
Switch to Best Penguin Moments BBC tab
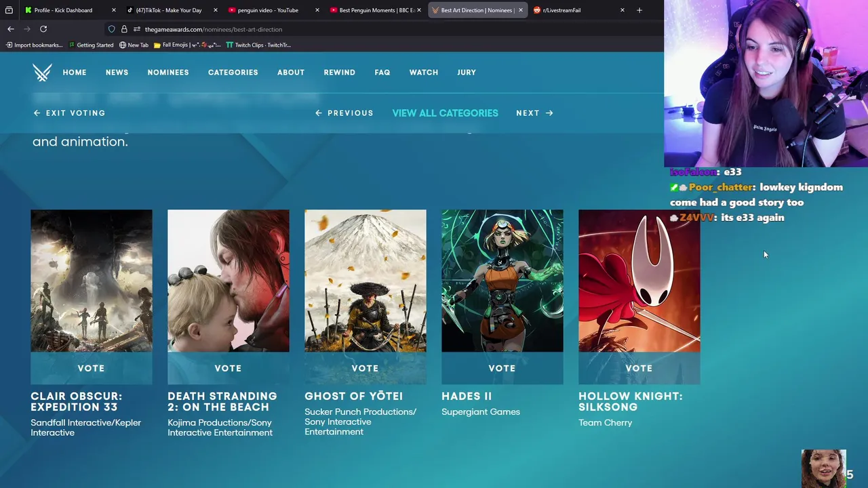(x=376, y=10)
